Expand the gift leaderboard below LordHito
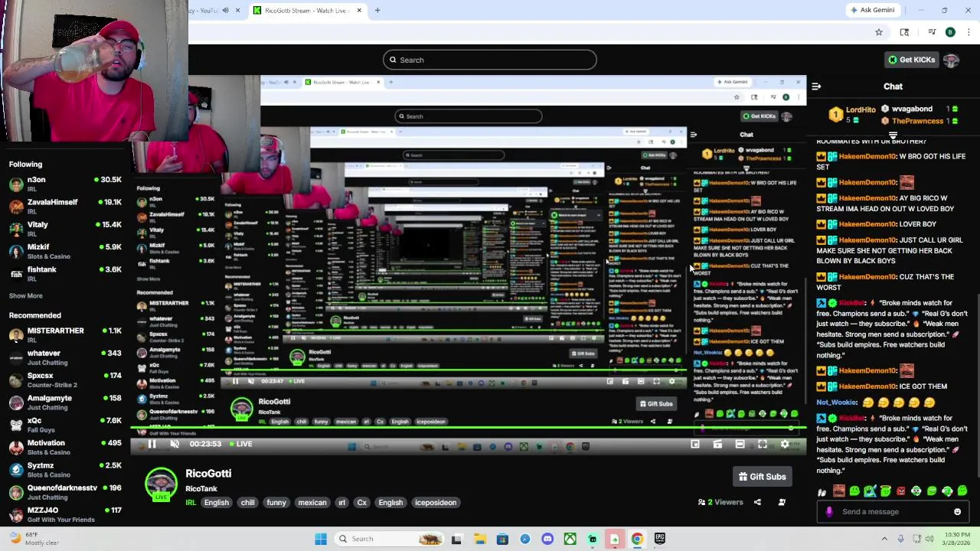 [x=893, y=135]
